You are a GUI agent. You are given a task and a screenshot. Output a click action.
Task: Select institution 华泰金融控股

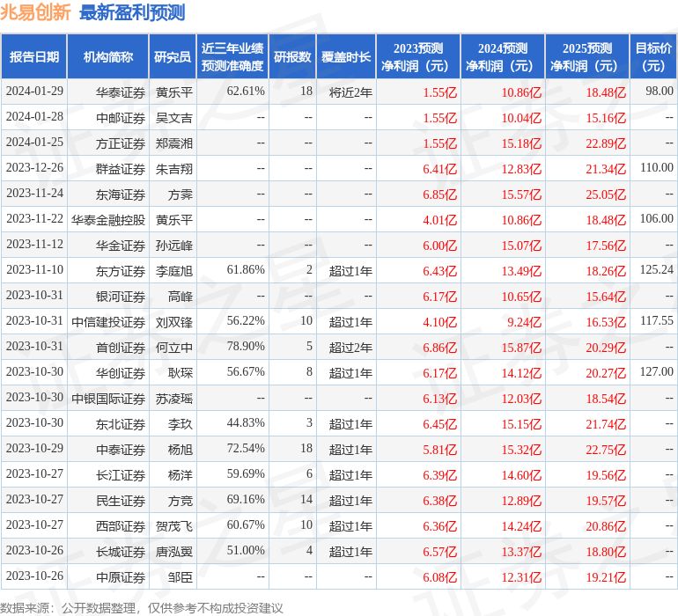(x=108, y=220)
